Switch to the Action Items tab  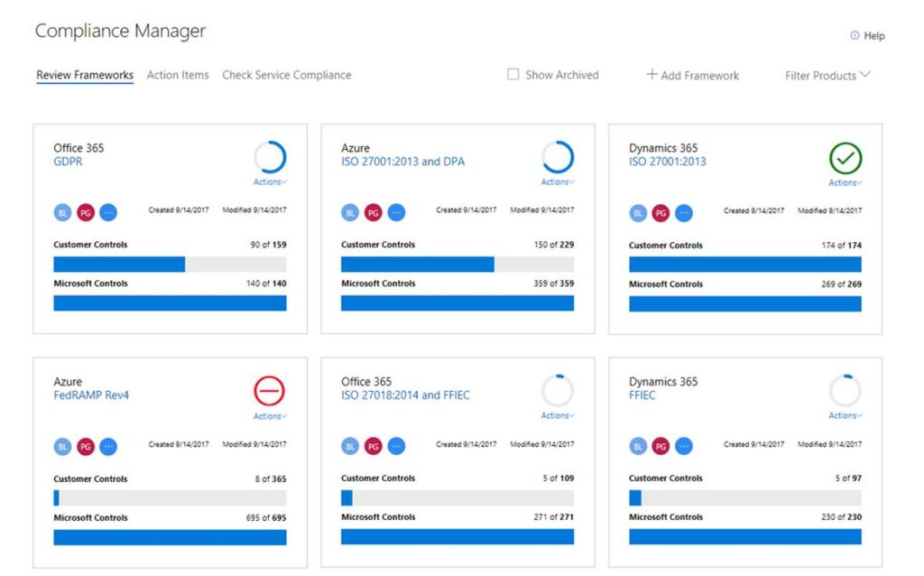click(x=178, y=75)
